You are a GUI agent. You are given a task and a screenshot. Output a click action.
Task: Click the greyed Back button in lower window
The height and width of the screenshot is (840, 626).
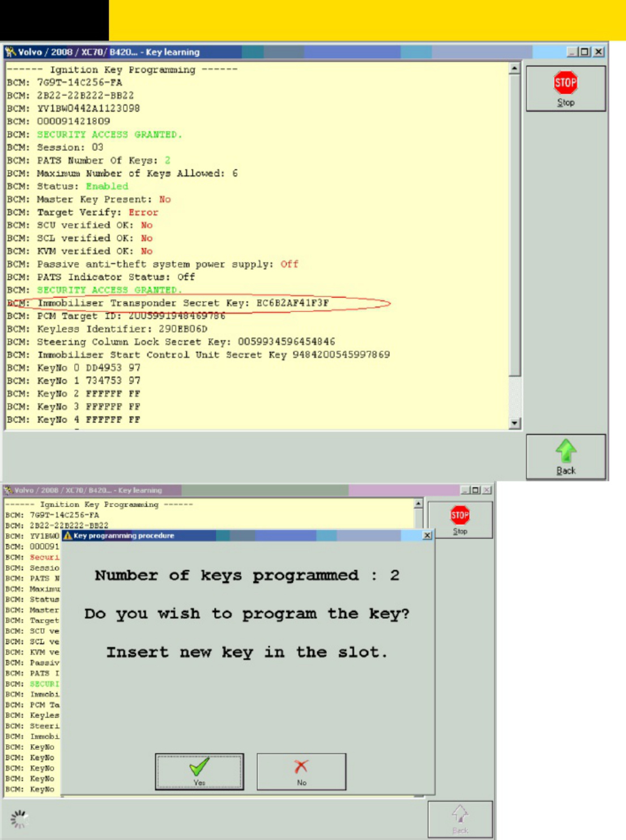coord(460,819)
